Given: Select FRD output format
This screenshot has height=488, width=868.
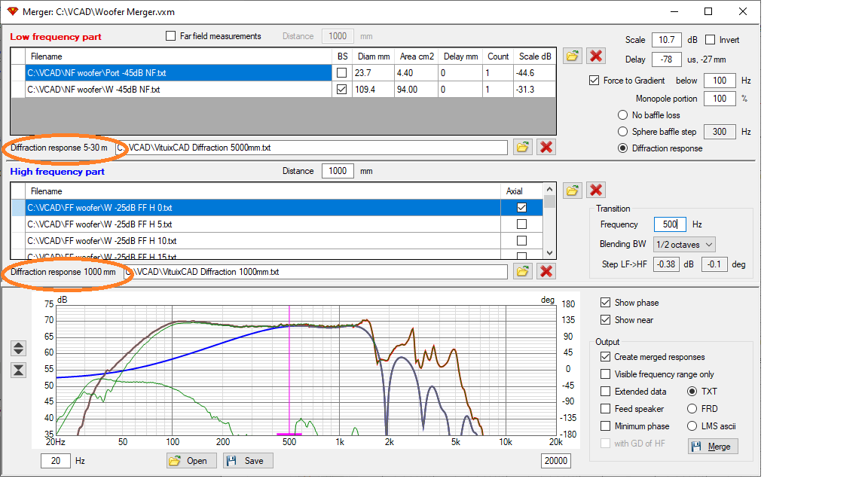Looking at the screenshot, I should 692,409.
